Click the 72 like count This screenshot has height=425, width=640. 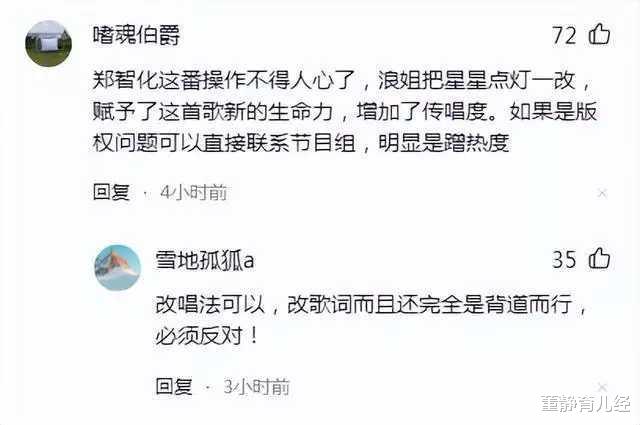[564, 35]
